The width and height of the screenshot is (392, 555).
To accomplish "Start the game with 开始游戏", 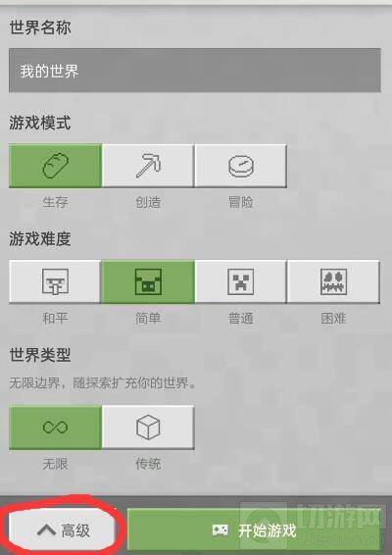I will coord(254,530).
